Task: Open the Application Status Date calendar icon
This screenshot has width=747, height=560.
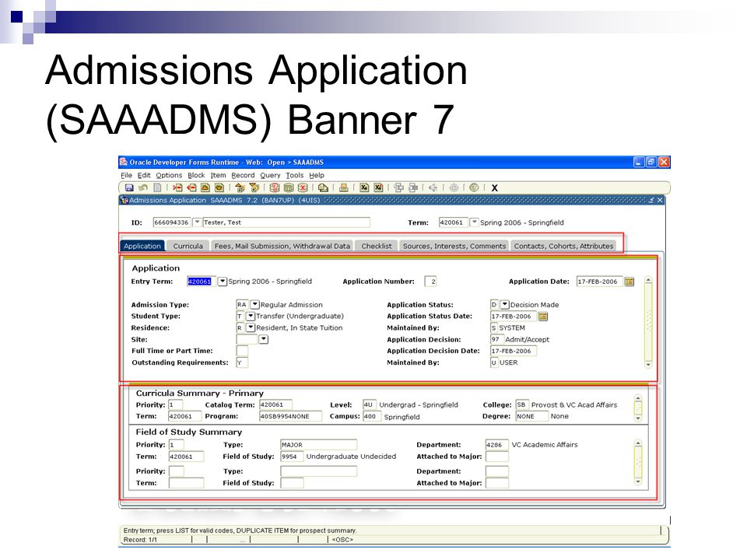Action: coord(542,317)
